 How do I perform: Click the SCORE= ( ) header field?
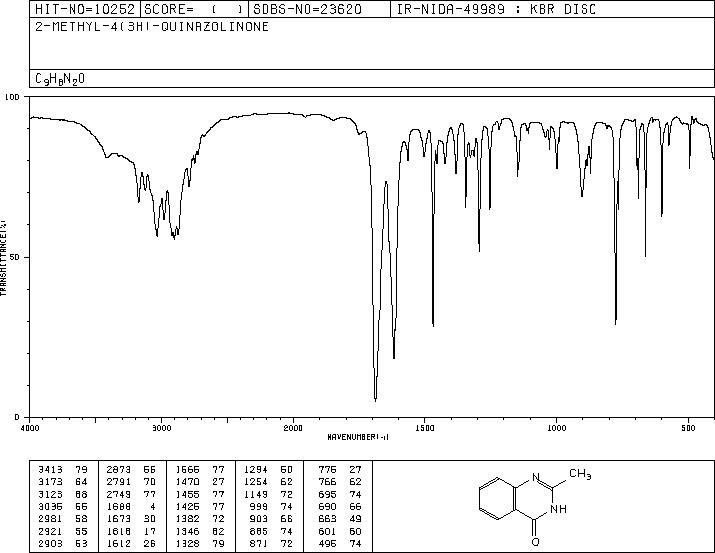click(x=194, y=9)
